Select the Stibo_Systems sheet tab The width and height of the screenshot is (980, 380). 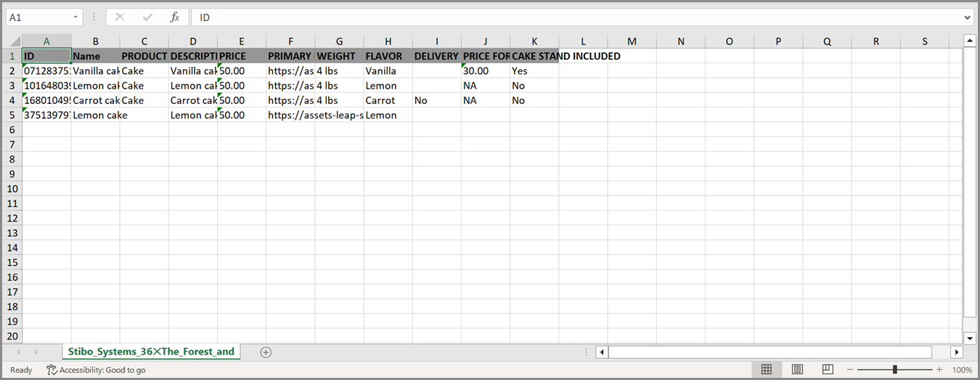click(151, 352)
